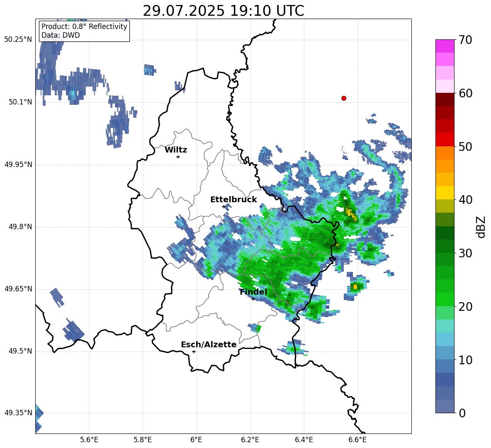Click the 6°E longitude tick label

[x=196, y=440]
